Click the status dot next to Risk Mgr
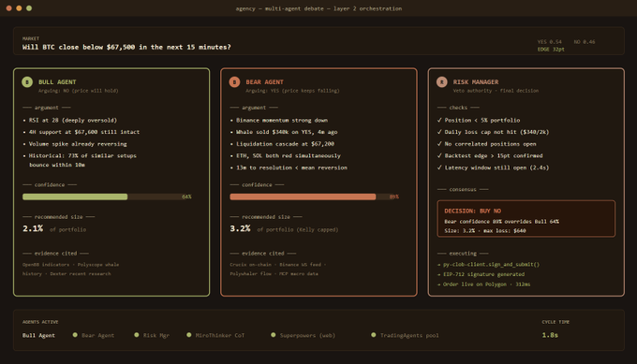Viewport: 637px width, 364px height. (137, 335)
